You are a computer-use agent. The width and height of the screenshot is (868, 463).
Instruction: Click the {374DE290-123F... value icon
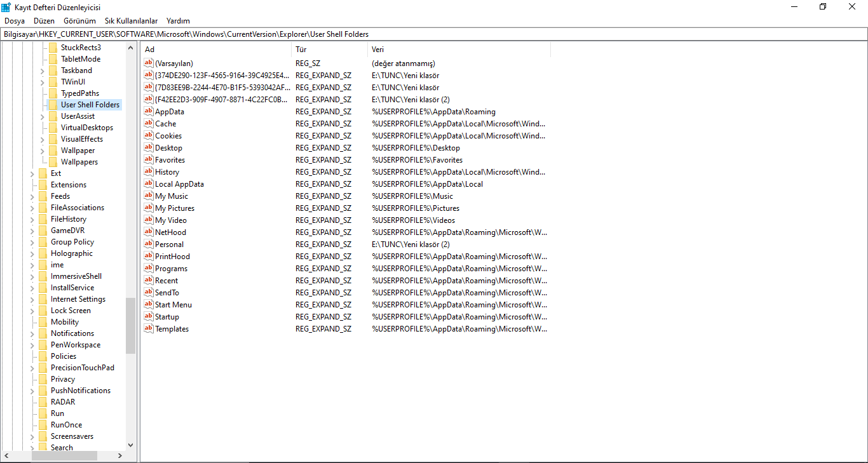click(x=149, y=75)
